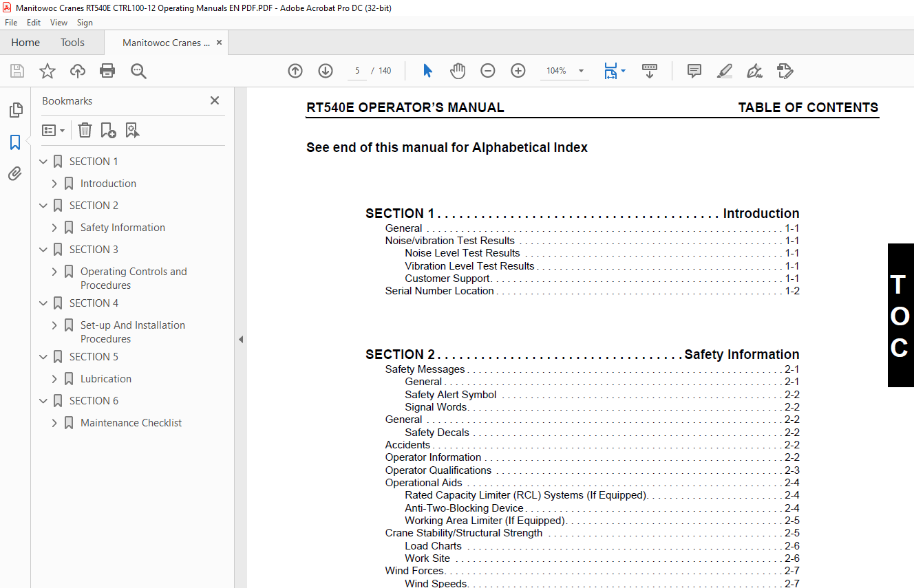Click the Save file icon

(17, 71)
